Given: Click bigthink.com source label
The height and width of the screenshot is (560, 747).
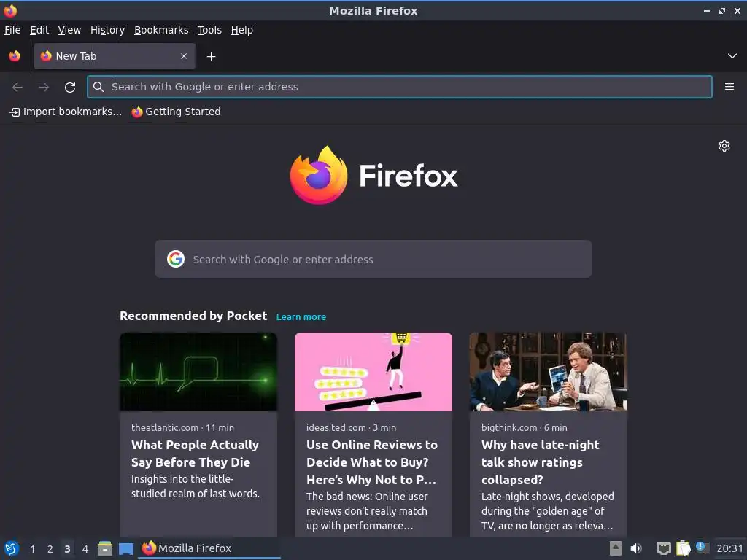Looking at the screenshot, I should tap(509, 427).
